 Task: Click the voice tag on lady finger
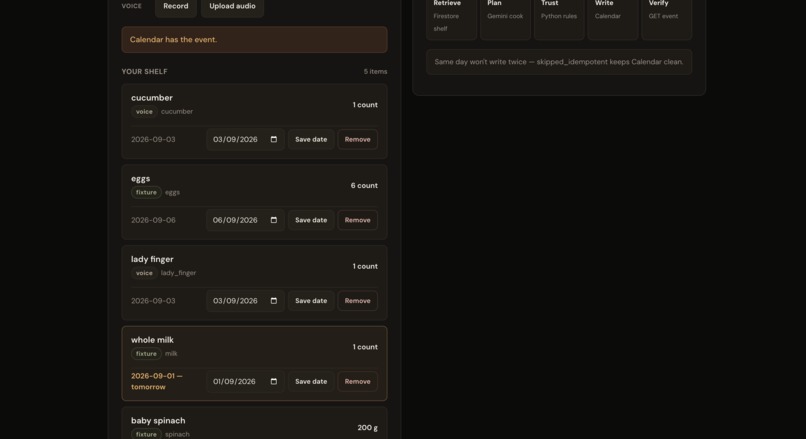[x=144, y=273]
